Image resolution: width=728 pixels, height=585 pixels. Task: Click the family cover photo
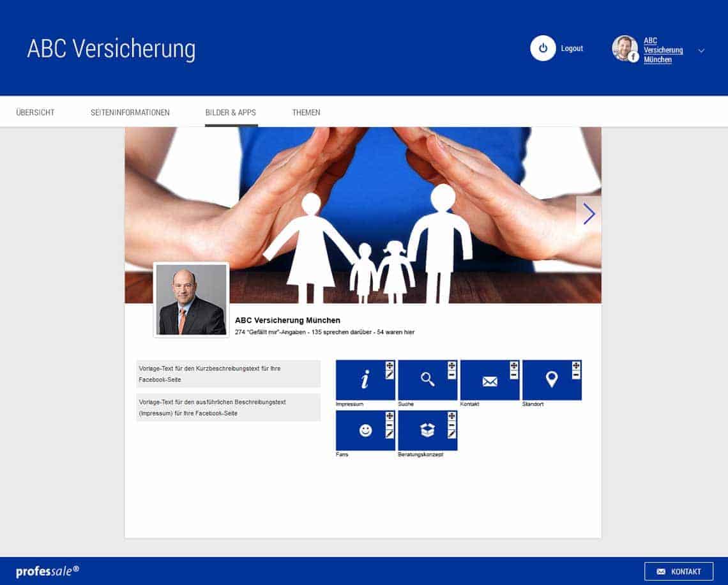pyautogui.click(x=363, y=215)
